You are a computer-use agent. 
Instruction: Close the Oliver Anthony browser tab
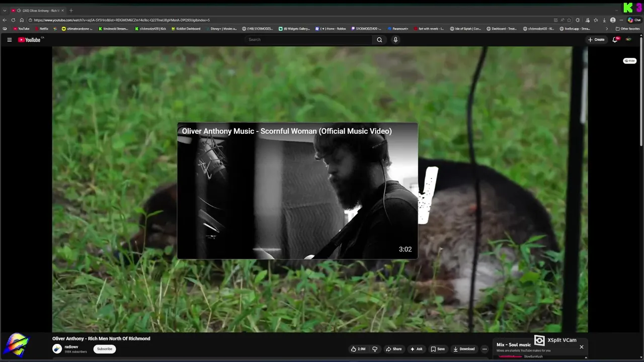pyautogui.click(x=63, y=11)
